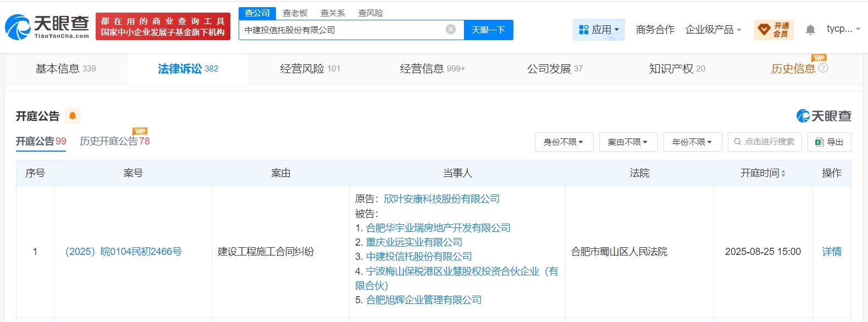Image resolution: width=868 pixels, height=322 pixels.
Task: Select the 查风险 search tab
Action: coord(371,13)
